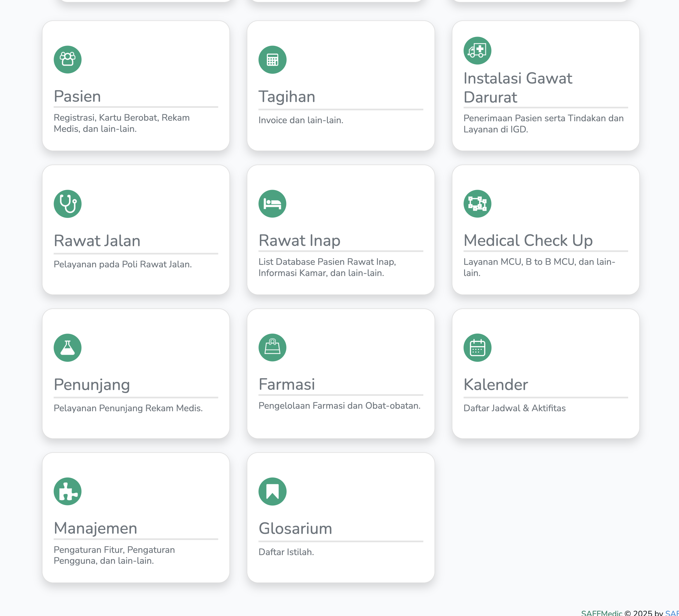Select the Farmasi title text
679x616 pixels.
(x=287, y=384)
